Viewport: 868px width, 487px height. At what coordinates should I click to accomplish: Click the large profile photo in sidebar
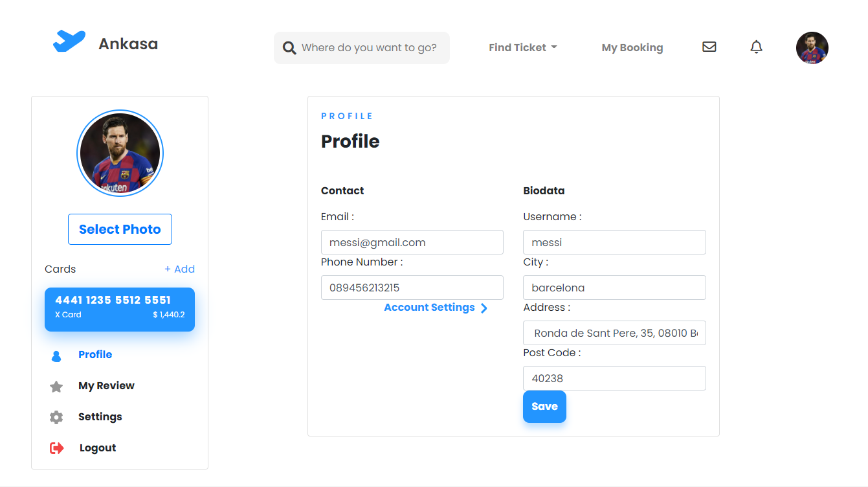[120, 153]
